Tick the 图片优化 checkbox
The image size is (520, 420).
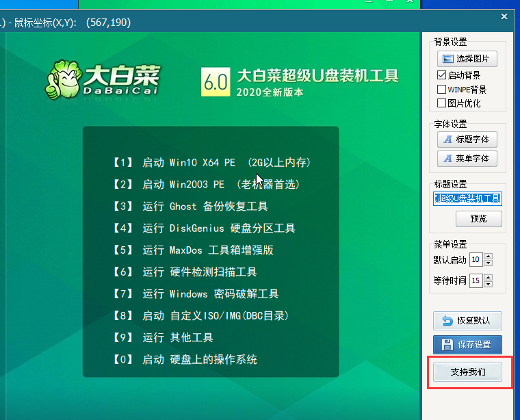(x=441, y=103)
